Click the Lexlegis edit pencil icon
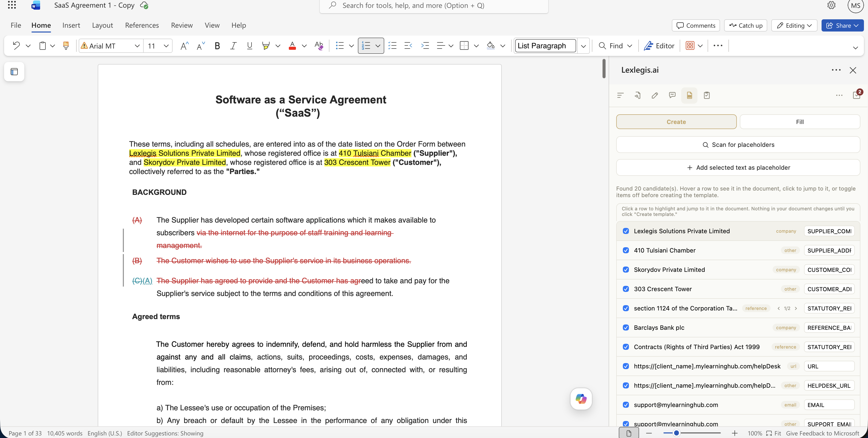The height and width of the screenshot is (438, 868). [x=655, y=96]
